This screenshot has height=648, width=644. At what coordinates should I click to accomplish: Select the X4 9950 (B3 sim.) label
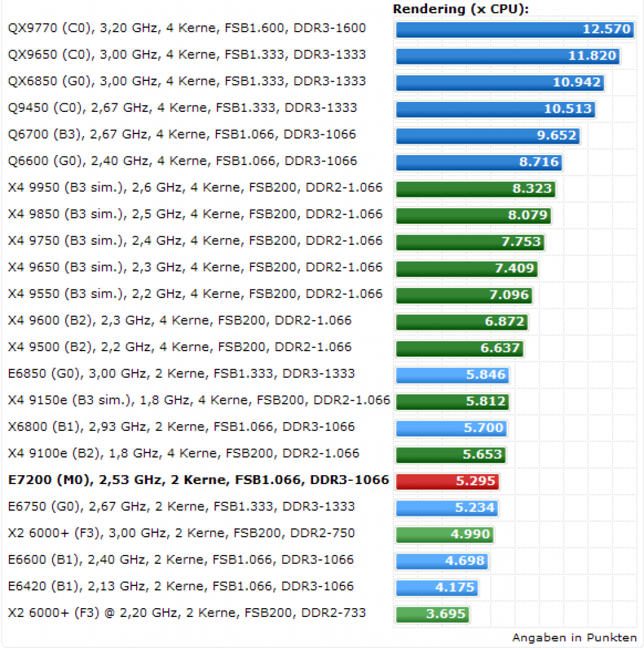point(195,188)
